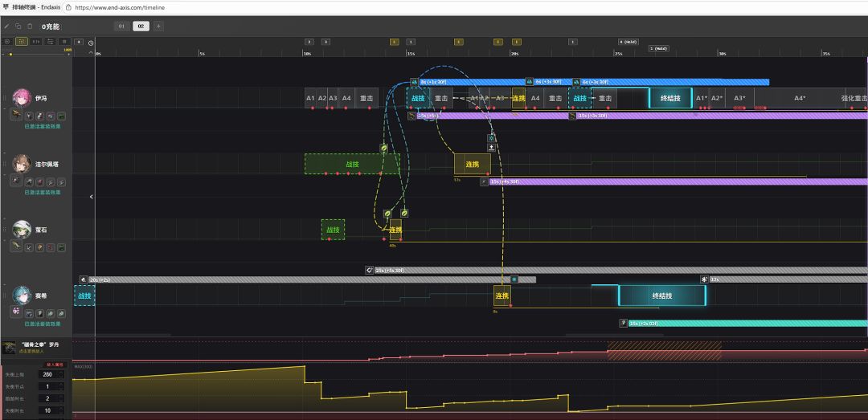Switch to scheme tab 01
Viewport: 868px width, 420px height.
point(122,27)
